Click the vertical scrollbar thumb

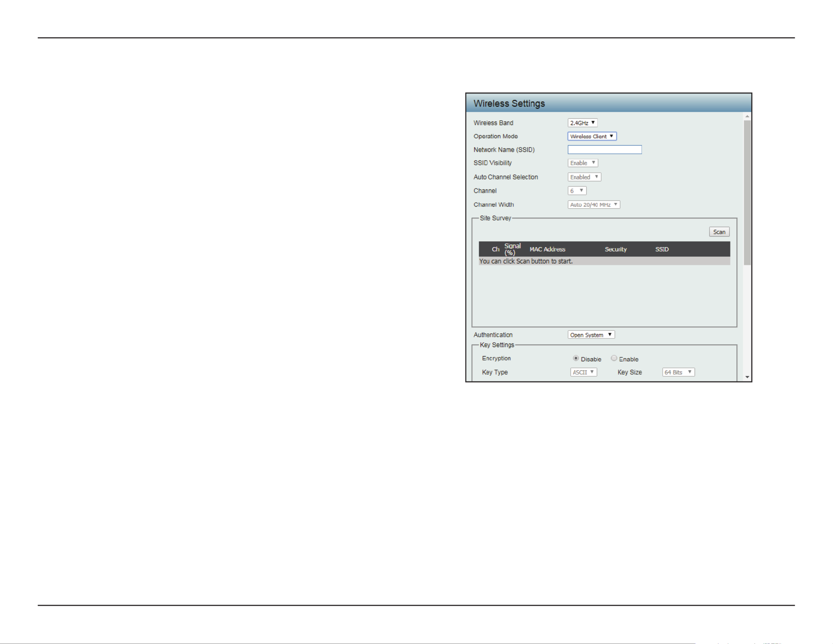tap(747, 192)
